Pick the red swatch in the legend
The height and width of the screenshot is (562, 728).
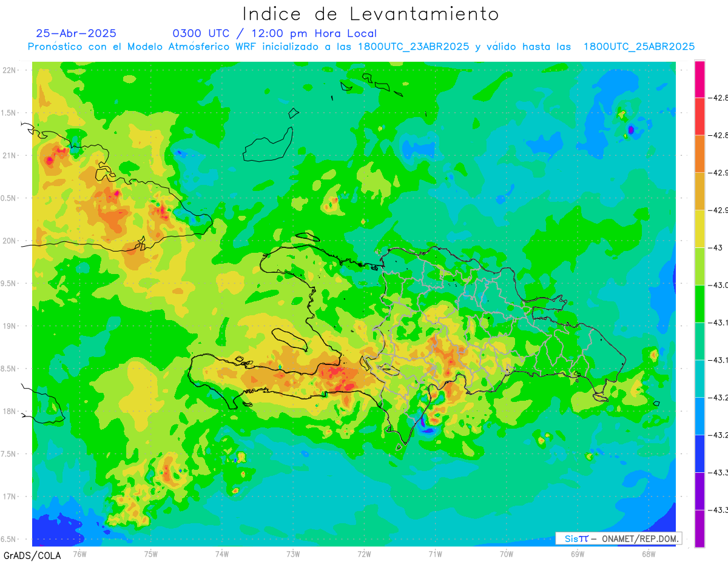(x=699, y=116)
